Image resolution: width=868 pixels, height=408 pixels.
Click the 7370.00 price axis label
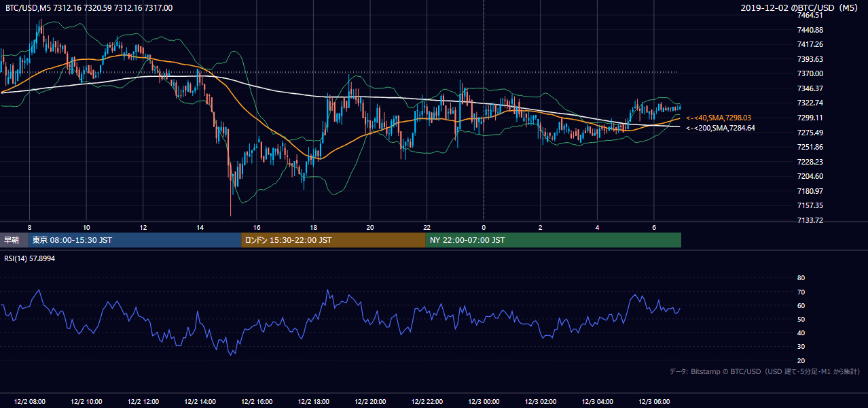tap(810, 73)
